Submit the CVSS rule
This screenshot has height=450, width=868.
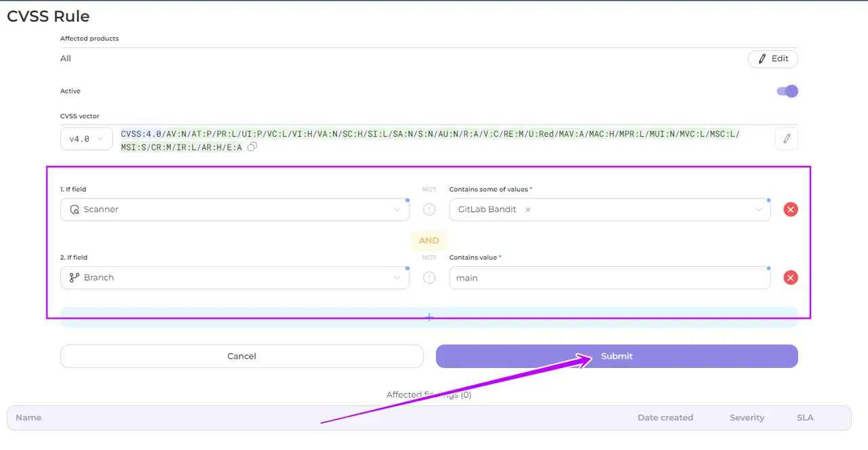click(616, 356)
